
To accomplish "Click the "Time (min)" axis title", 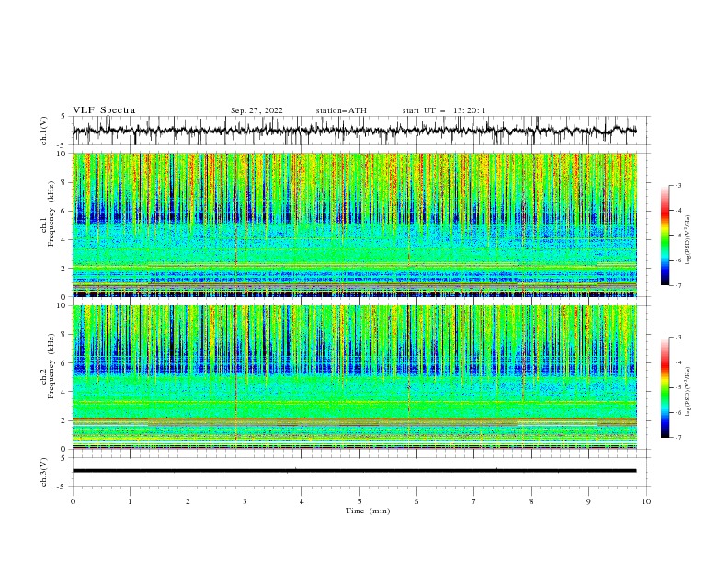I will 368,511.
